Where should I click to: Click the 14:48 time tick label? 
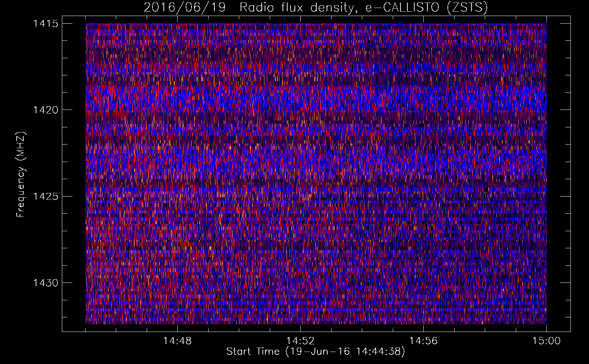point(177,341)
